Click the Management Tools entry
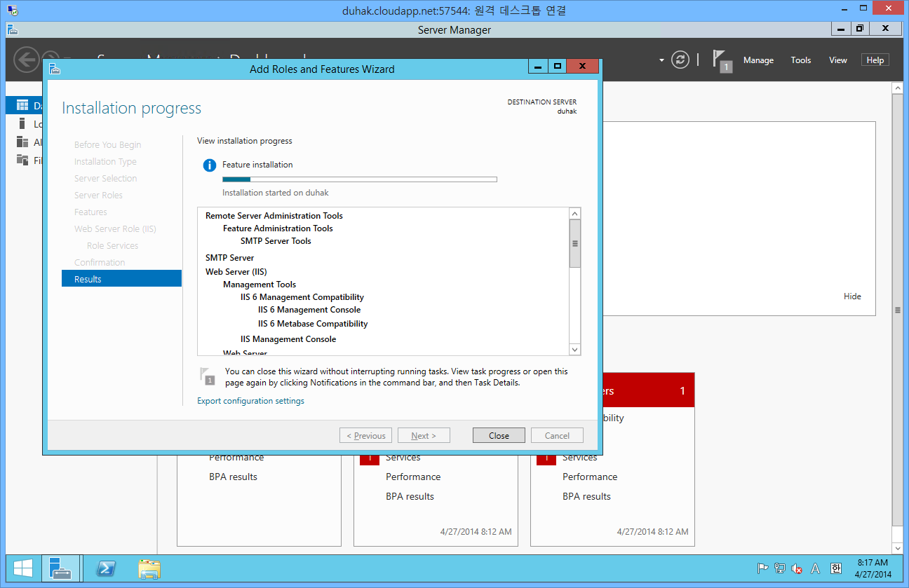Screen dimensions: 909x588 (260, 285)
